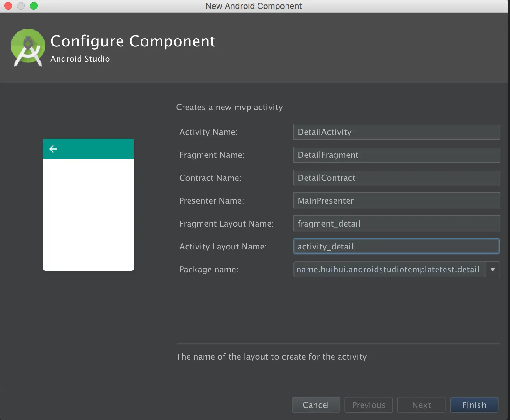Click the teal toolbar in preview
The image size is (510, 420).
pos(95,149)
